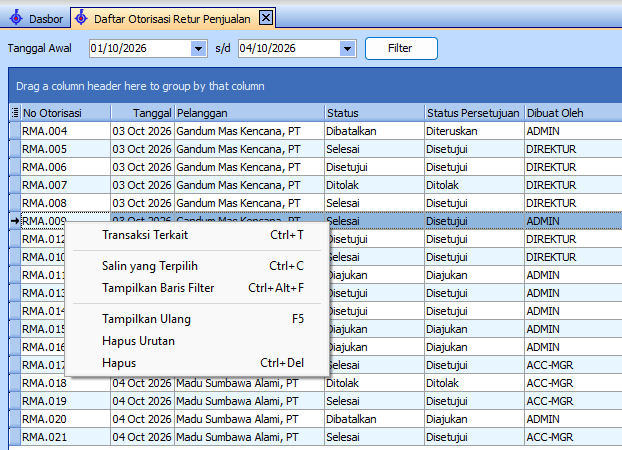
Task: Click the group-by-column drop panel
Action: [x=315, y=86]
